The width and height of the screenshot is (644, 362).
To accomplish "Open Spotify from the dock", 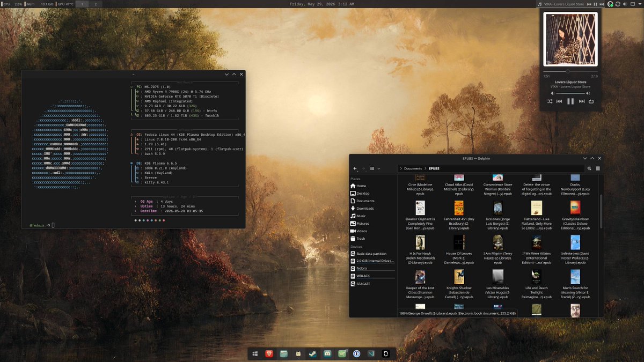I will coord(342,354).
